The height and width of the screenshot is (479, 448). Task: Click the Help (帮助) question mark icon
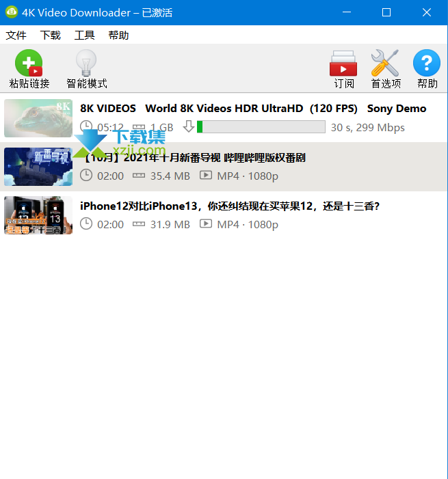point(427,70)
